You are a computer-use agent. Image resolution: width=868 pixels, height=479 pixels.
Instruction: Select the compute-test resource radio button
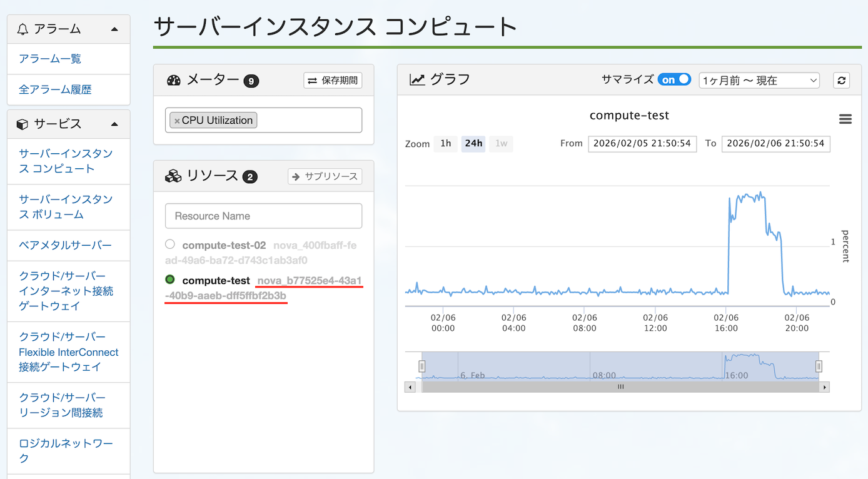point(170,280)
